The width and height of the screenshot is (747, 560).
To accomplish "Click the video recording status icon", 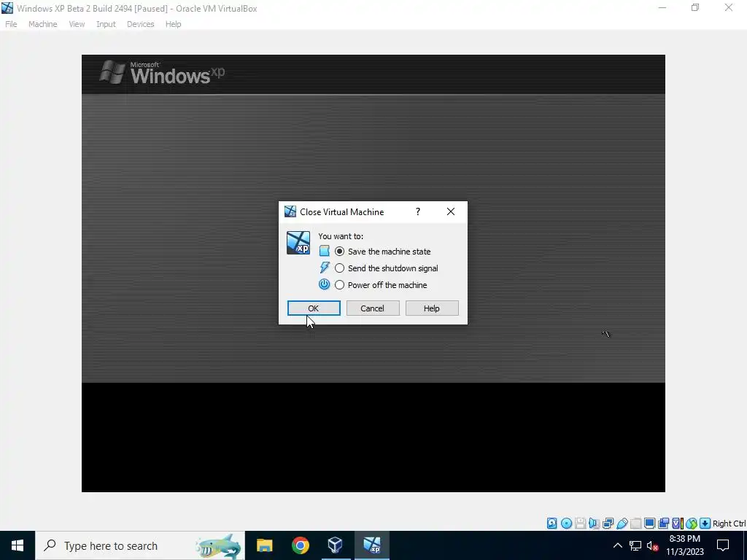I will [664, 524].
